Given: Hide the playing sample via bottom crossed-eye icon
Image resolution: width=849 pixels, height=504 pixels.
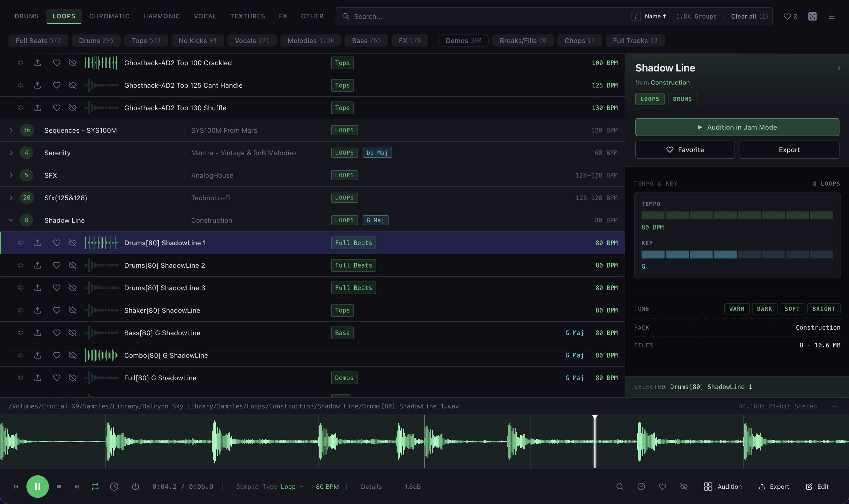Looking at the screenshot, I should coord(684,487).
